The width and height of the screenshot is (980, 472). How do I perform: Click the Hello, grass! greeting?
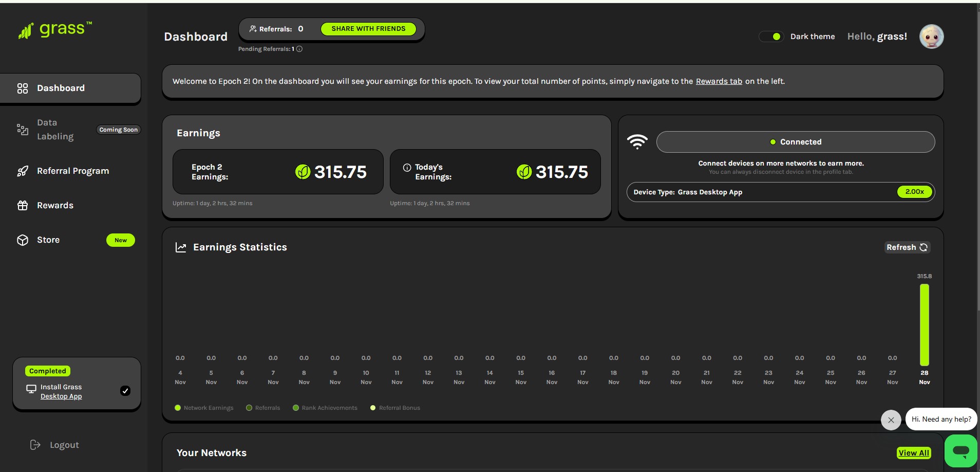pyautogui.click(x=877, y=37)
